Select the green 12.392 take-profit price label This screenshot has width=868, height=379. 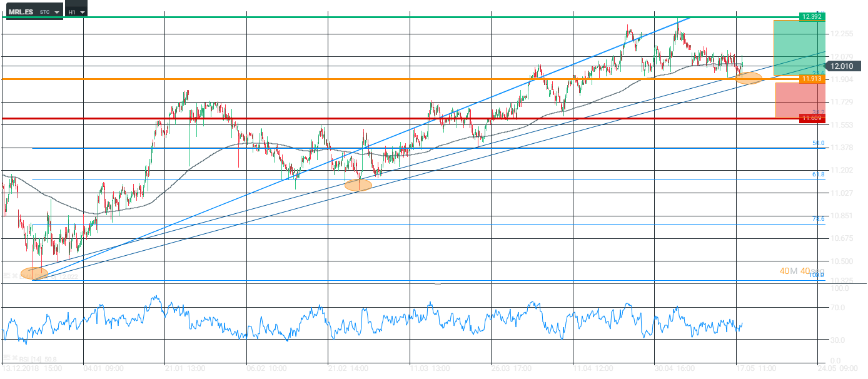[x=812, y=17]
